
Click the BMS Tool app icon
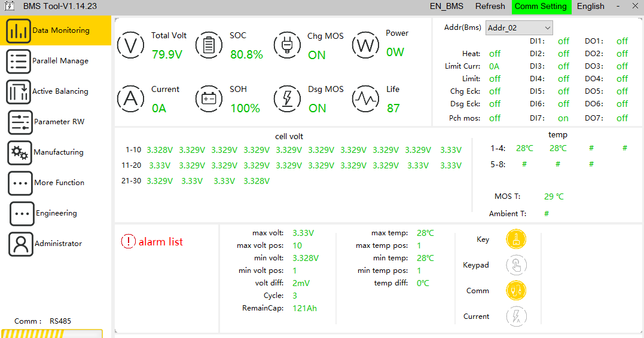click(9, 6)
